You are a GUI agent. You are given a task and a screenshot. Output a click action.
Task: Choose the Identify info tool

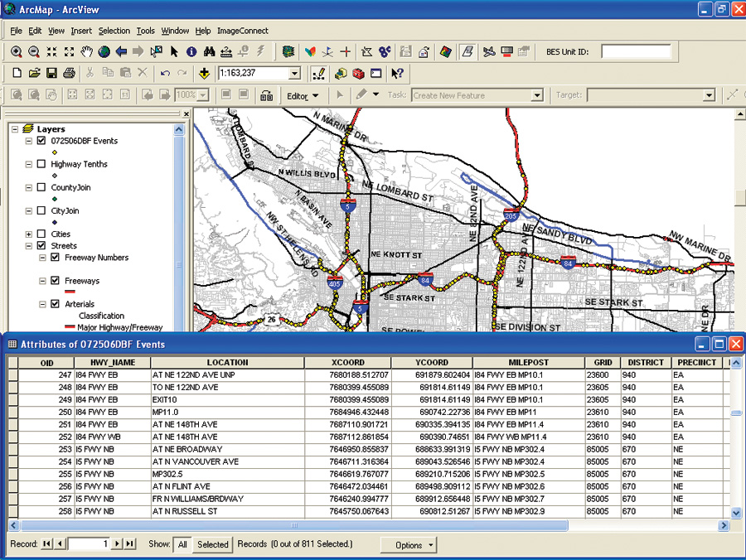[x=191, y=51]
